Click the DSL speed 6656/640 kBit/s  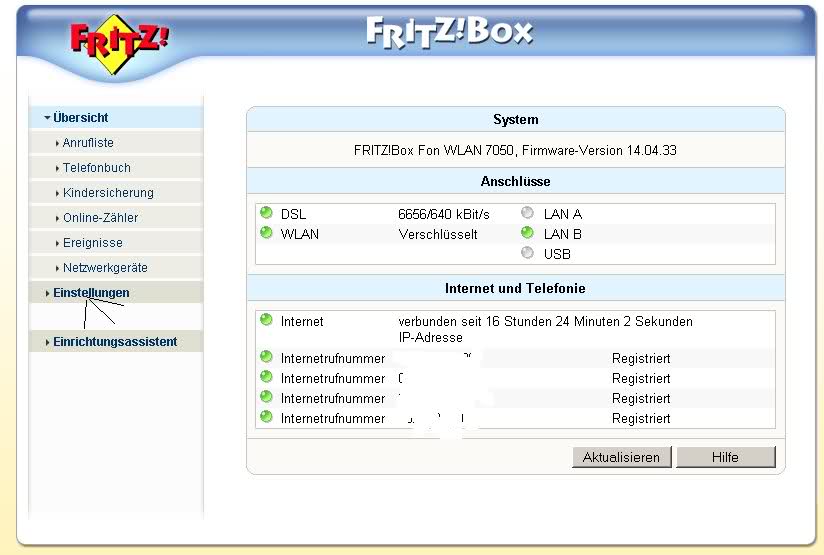(444, 214)
